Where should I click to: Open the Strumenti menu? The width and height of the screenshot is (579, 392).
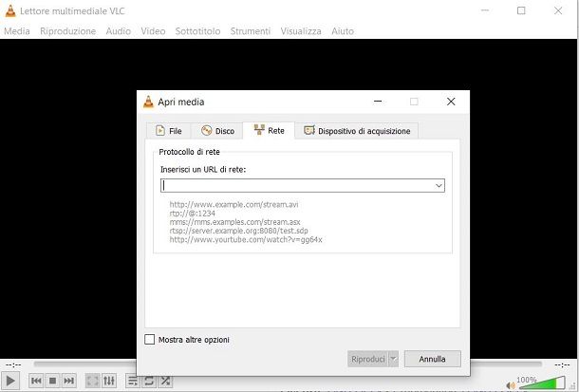click(x=251, y=31)
